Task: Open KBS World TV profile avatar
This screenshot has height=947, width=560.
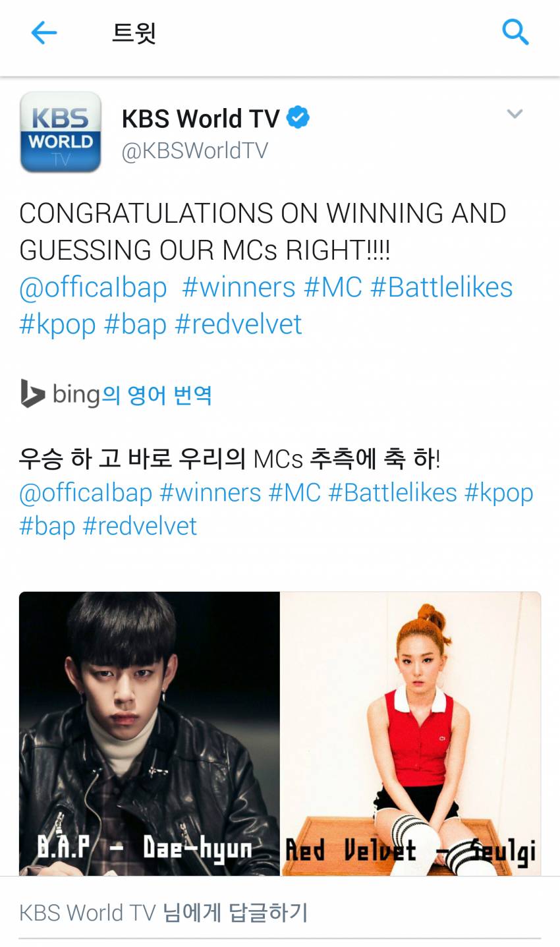Action: tap(61, 132)
